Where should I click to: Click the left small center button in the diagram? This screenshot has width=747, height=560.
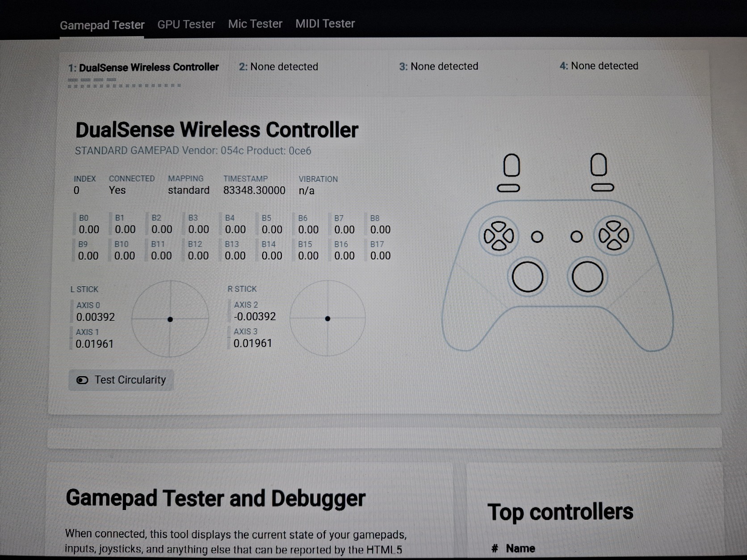tap(537, 237)
